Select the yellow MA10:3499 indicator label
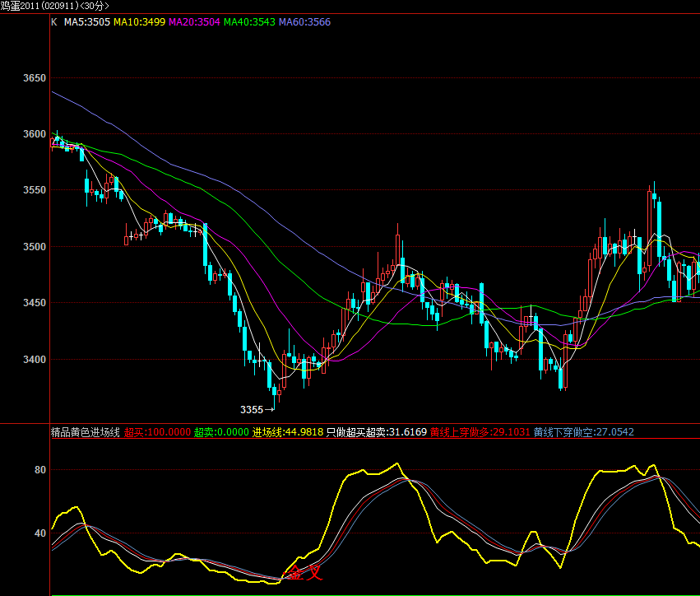This screenshot has width=700, height=596. coord(140,22)
